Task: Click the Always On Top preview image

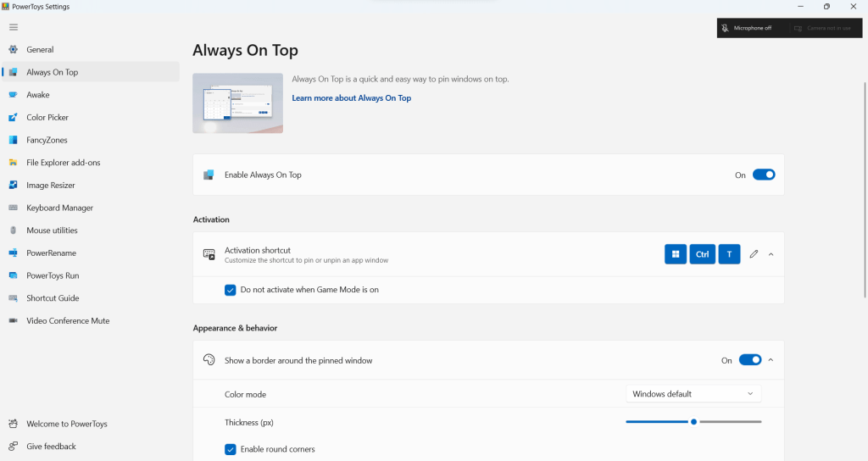Action: 237,103
